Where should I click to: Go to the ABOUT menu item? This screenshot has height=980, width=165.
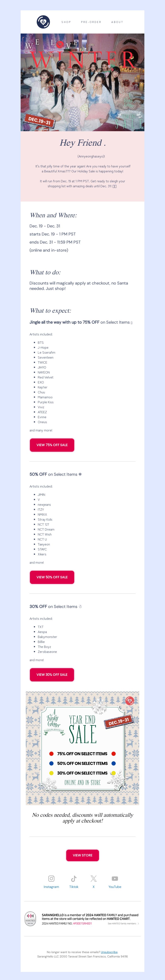click(117, 22)
